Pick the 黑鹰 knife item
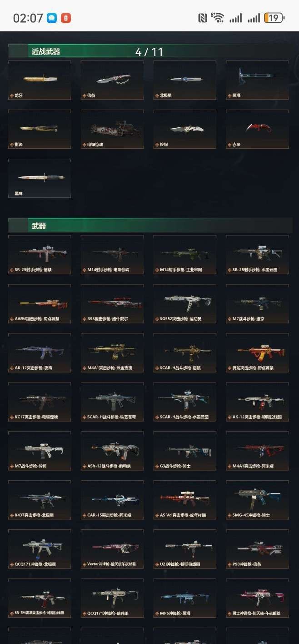Image resolution: width=299 pixels, height=644 pixels. click(40, 178)
